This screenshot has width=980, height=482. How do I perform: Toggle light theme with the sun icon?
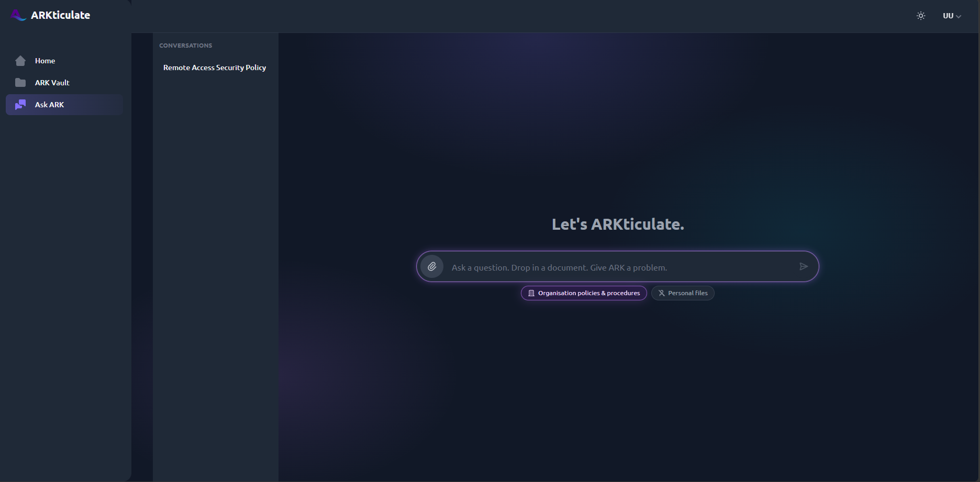click(921, 16)
